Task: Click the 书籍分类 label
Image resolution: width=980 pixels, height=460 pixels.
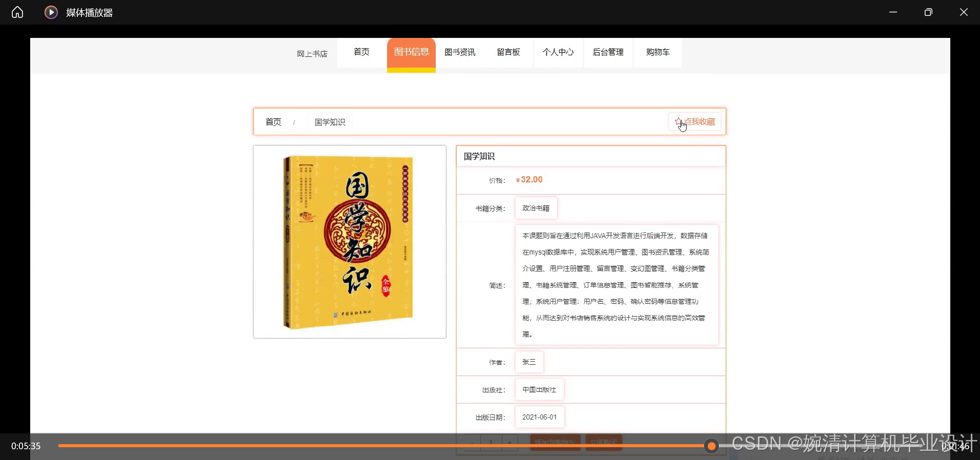Action: tap(491, 208)
